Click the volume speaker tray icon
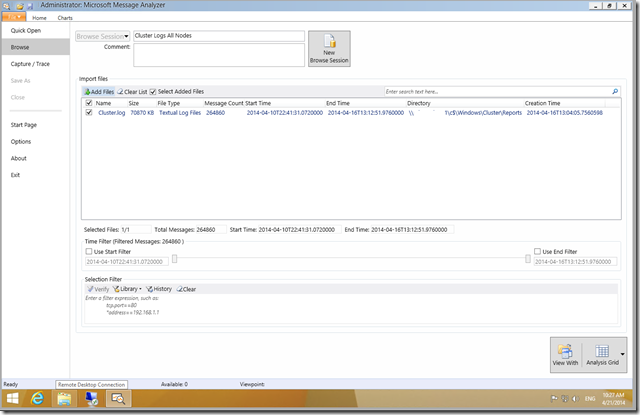 click(576, 399)
